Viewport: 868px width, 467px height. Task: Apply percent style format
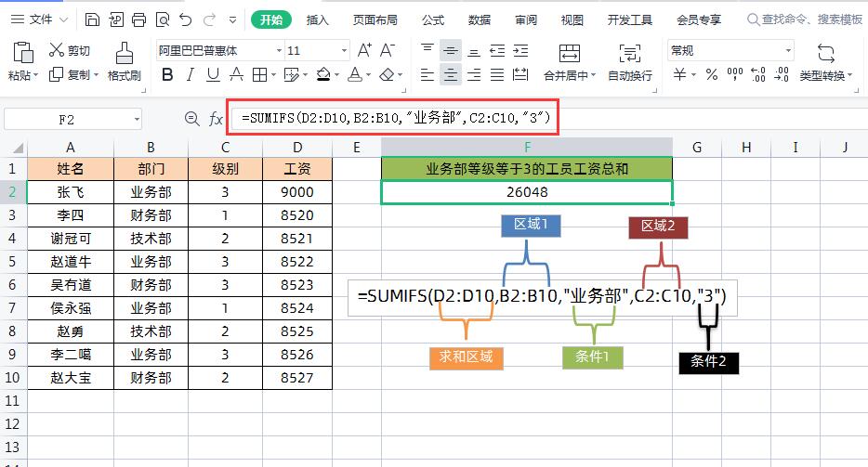click(712, 74)
